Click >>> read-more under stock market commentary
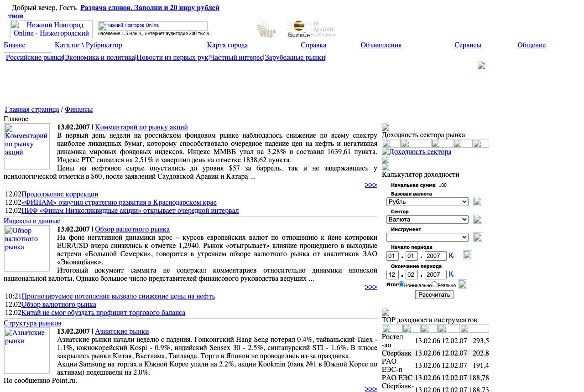Screen dimensions: 584x392 [371, 185]
